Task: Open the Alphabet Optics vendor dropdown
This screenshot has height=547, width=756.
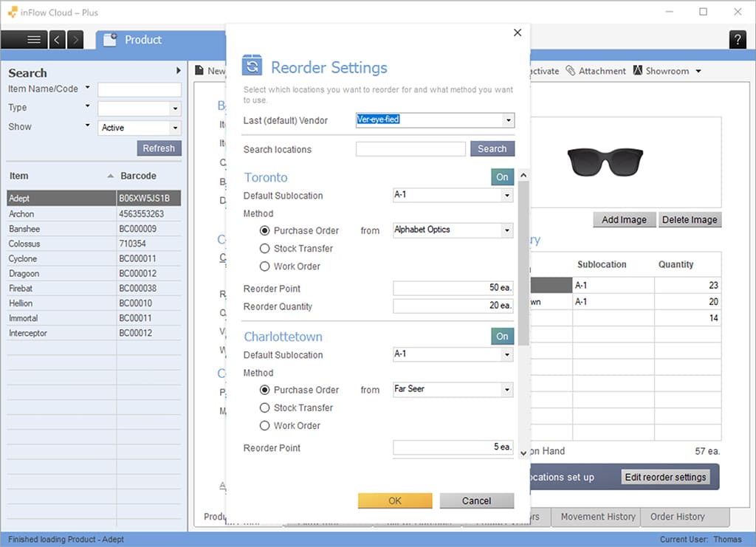Action: coord(508,230)
